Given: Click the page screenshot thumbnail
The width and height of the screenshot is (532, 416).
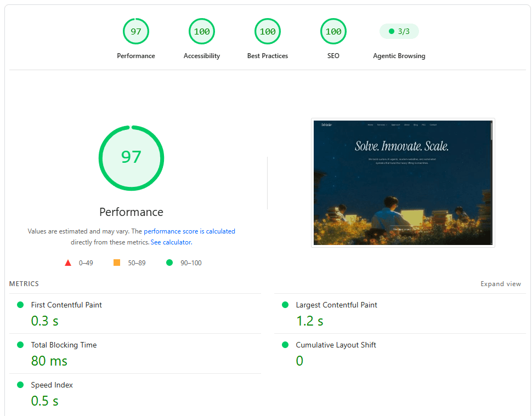Looking at the screenshot, I should (x=403, y=183).
